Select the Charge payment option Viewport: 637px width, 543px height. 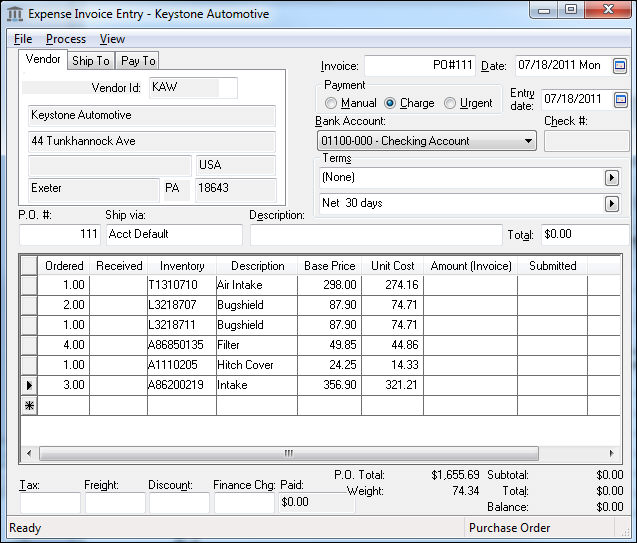pos(391,103)
